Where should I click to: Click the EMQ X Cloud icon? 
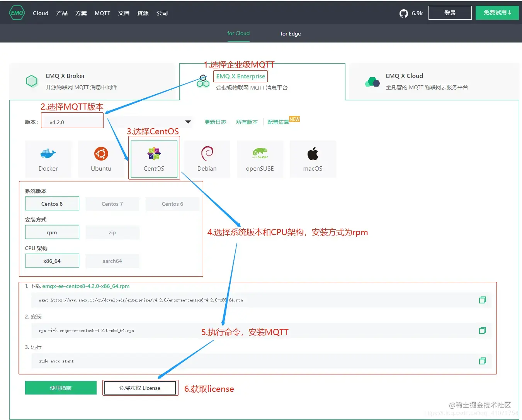372,82
